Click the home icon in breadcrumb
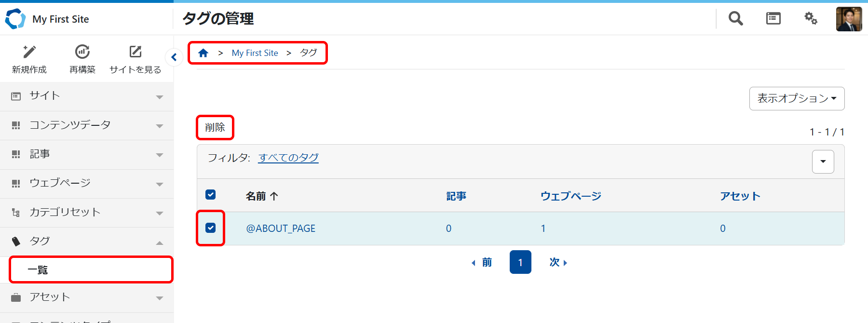This screenshot has height=323, width=868. point(203,53)
